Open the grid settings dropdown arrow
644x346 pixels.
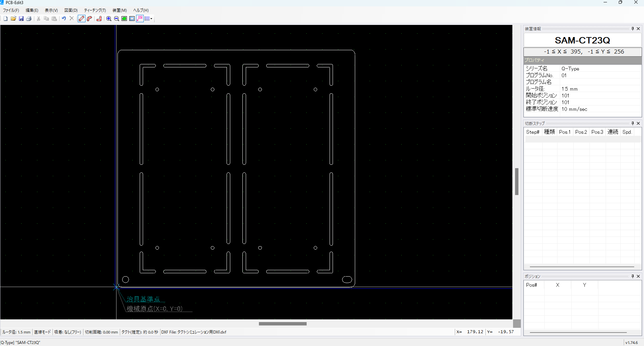tap(151, 19)
